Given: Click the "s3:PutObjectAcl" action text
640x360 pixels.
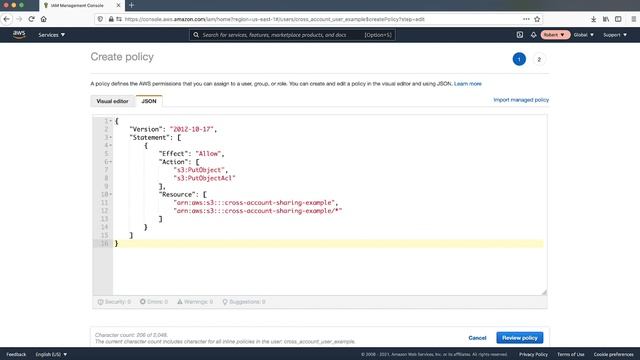Looking at the screenshot, I should pyautogui.click(x=204, y=178).
